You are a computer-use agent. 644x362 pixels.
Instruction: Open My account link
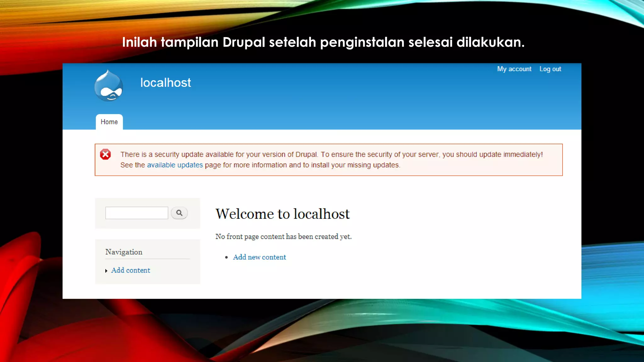pyautogui.click(x=514, y=69)
